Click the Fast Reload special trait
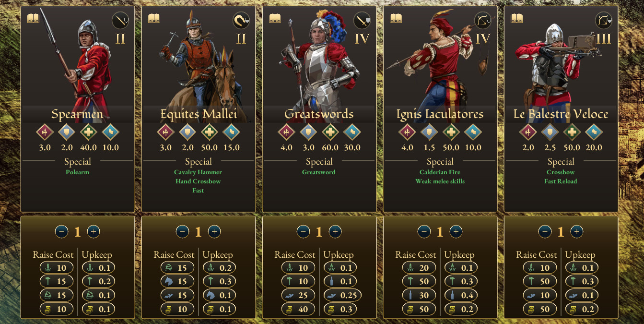644x324 pixels. [x=561, y=181]
